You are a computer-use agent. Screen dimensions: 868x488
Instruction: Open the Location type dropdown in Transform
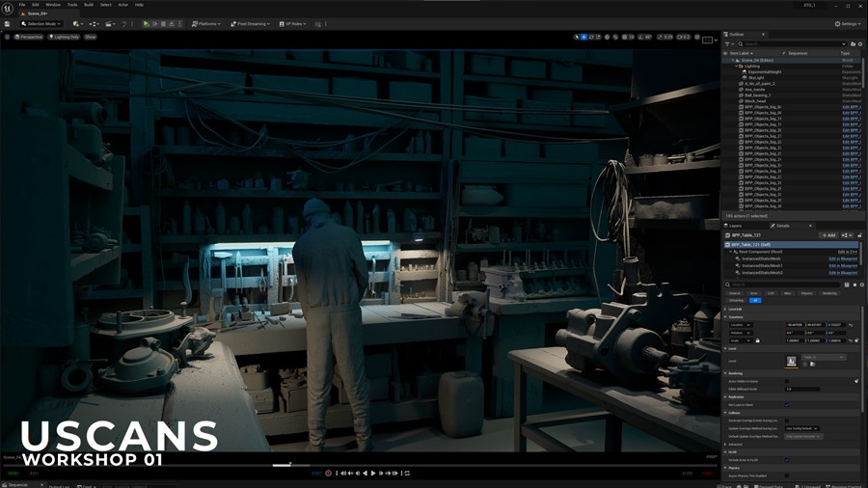(x=741, y=325)
